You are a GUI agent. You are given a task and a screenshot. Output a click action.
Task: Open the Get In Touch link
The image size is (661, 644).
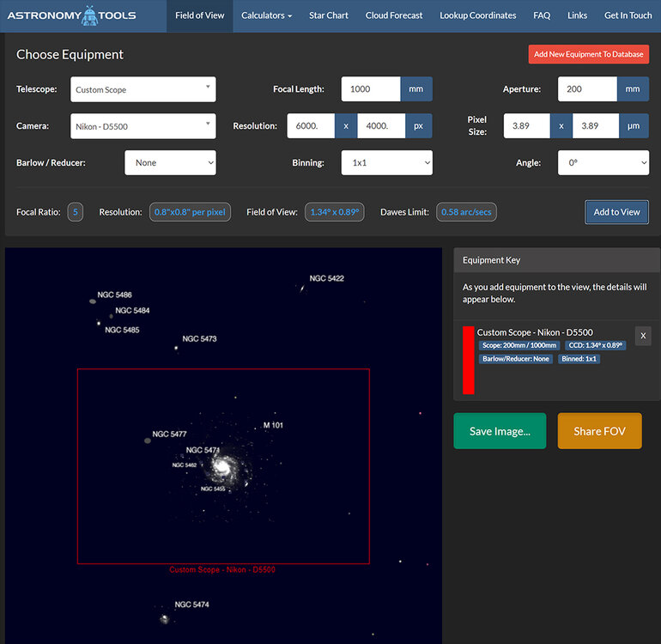coord(628,15)
